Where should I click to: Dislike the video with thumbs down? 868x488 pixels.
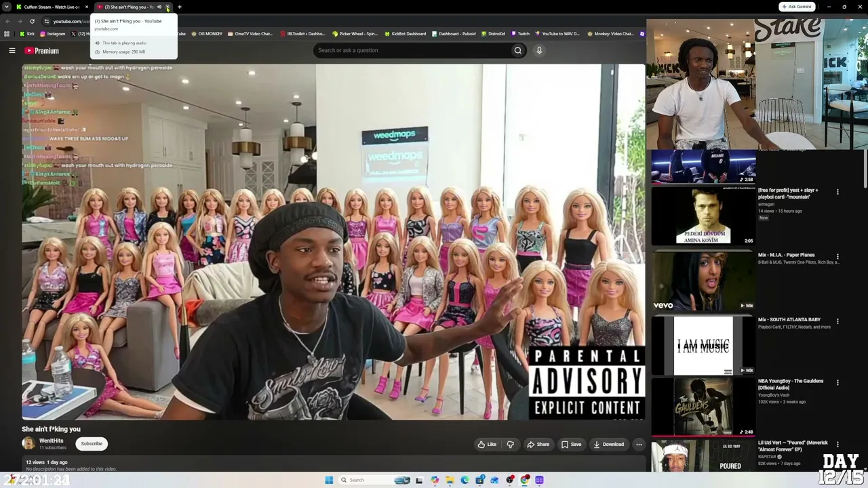coord(511,445)
